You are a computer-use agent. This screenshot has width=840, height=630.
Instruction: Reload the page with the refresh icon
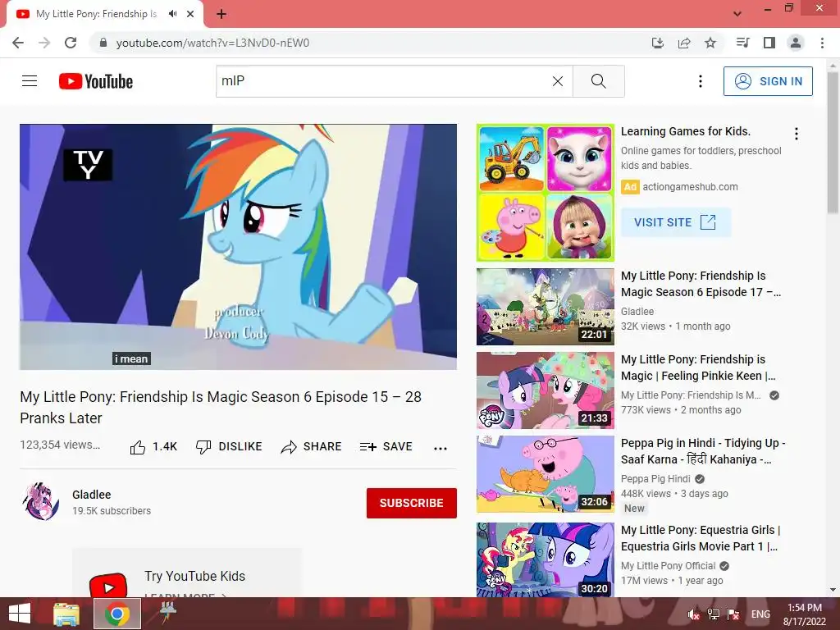pos(71,43)
